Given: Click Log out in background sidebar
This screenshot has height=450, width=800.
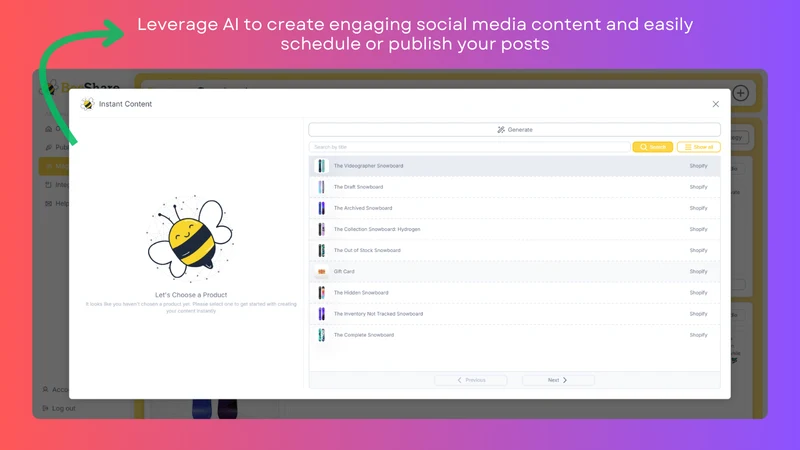Looking at the screenshot, I should pos(59,408).
